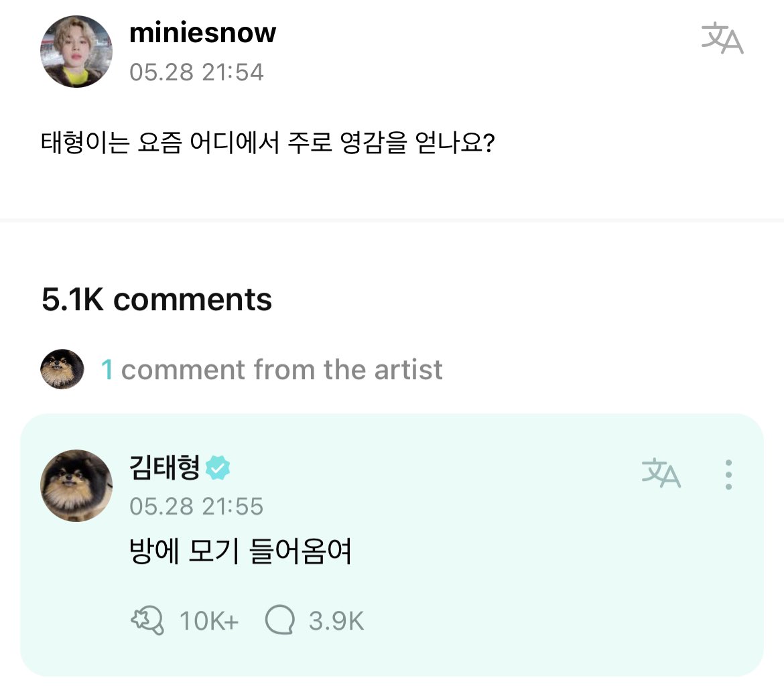784x694 pixels.
Task: Open miniesnow's profile picture
Action: pyautogui.click(x=76, y=52)
